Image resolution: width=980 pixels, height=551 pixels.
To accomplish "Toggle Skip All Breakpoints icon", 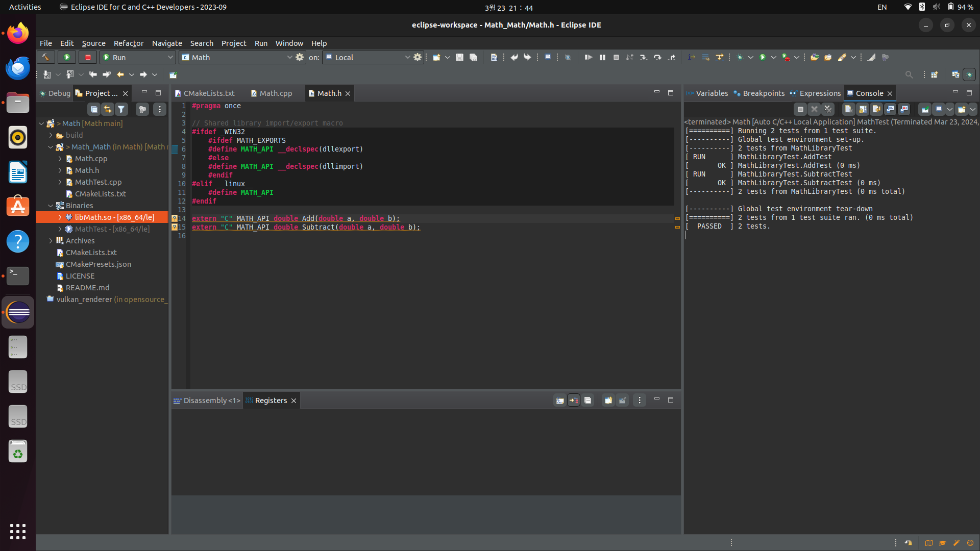I will click(x=568, y=57).
